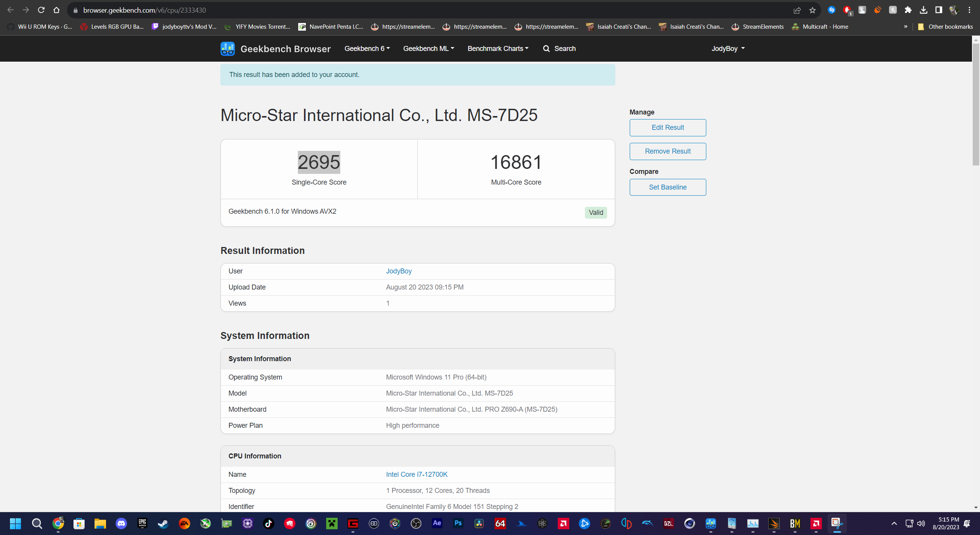Open OBS Studio from taskbar
The width and height of the screenshot is (980, 535).
416,523
